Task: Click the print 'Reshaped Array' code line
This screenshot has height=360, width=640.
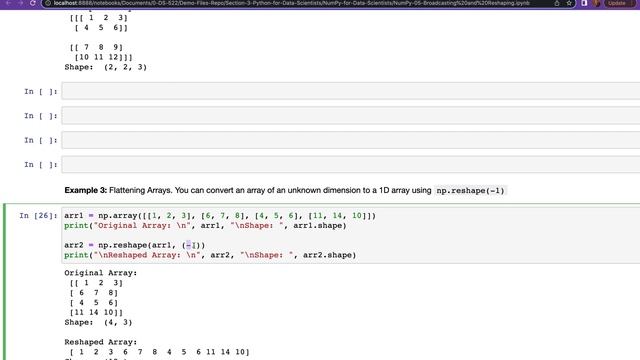Action: pos(210,255)
